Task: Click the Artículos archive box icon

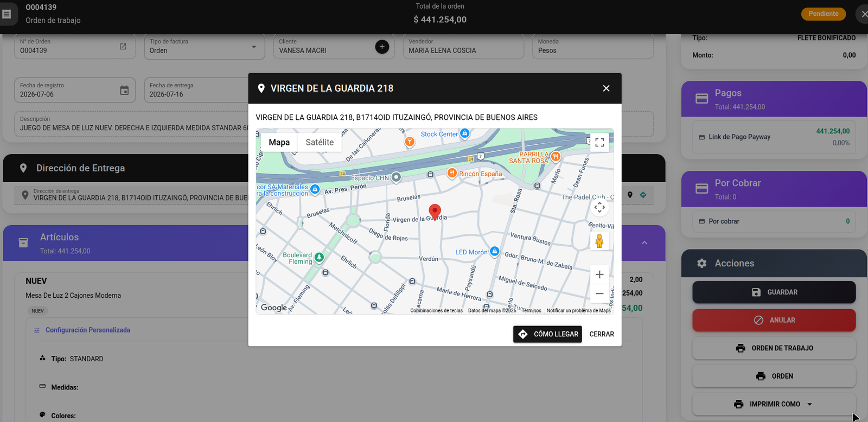Action: point(23,242)
